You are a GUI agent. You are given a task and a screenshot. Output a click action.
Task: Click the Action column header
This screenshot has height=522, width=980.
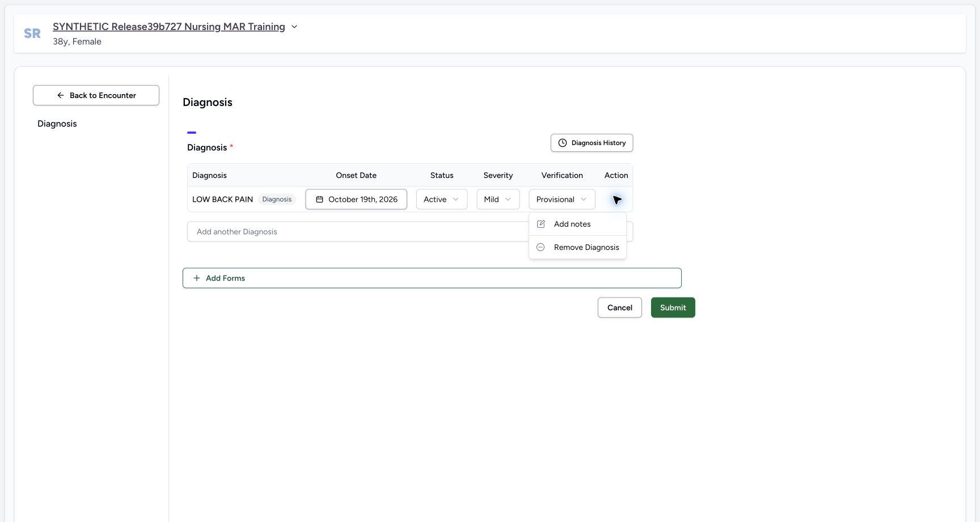(616, 176)
